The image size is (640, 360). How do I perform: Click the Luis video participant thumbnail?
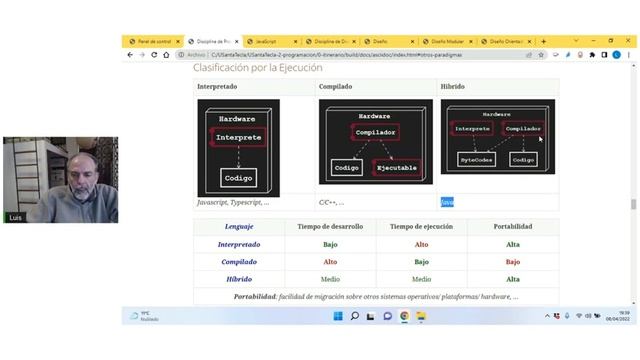[x=60, y=180]
